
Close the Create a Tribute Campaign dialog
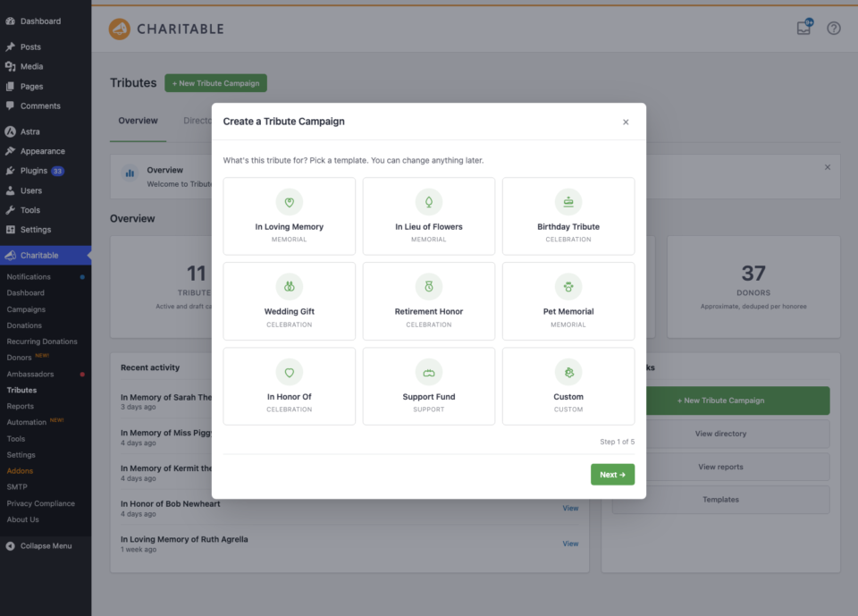click(x=626, y=122)
